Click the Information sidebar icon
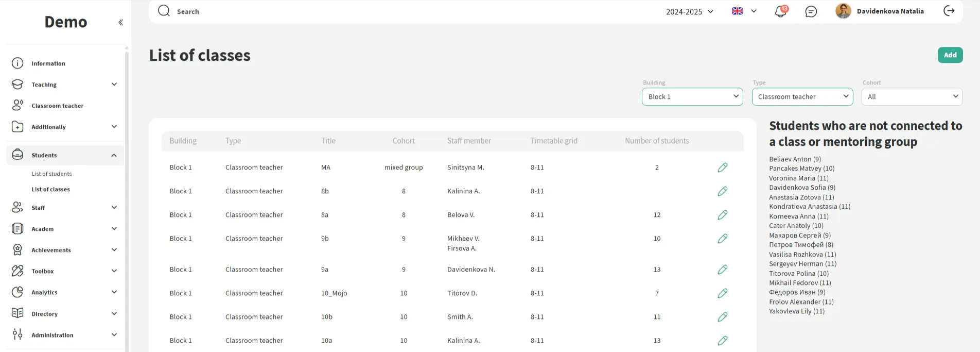 (17, 63)
